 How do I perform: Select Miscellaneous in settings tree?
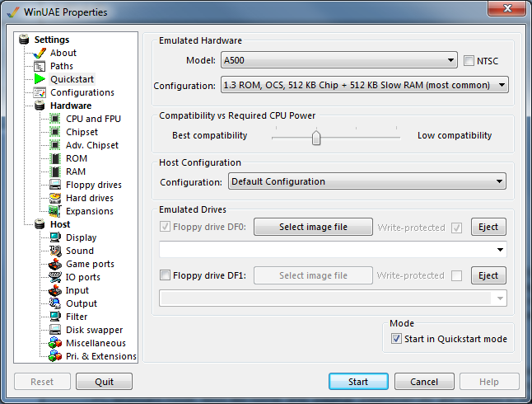click(x=96, y=343)
